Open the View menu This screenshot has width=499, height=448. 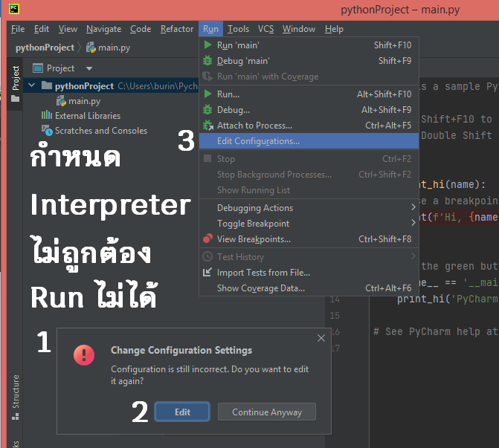click(68, 29)
